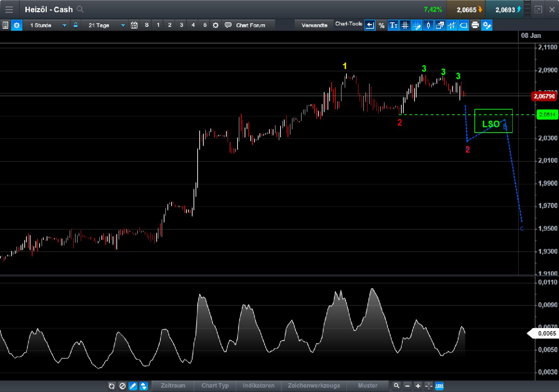
Task: Open the 1 Stunde interval dropdown
Action: 47,25
